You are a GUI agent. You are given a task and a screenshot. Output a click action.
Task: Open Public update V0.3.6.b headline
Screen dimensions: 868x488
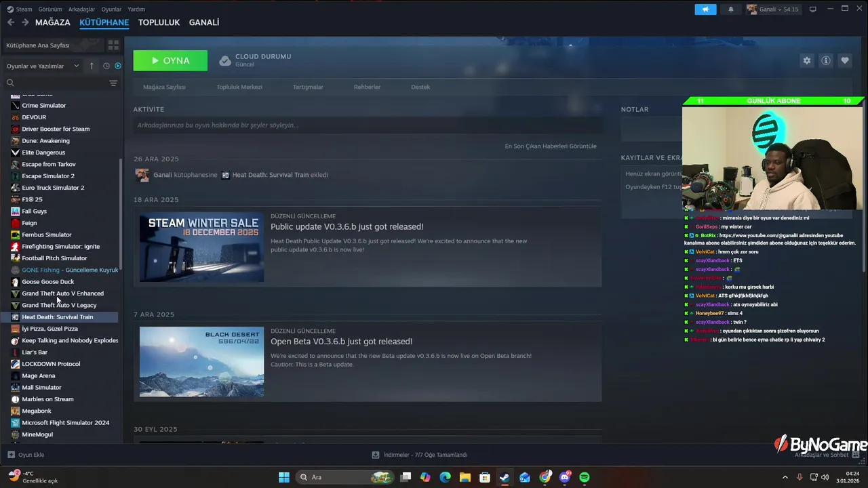pyautogui.click(x=347, y=227)
